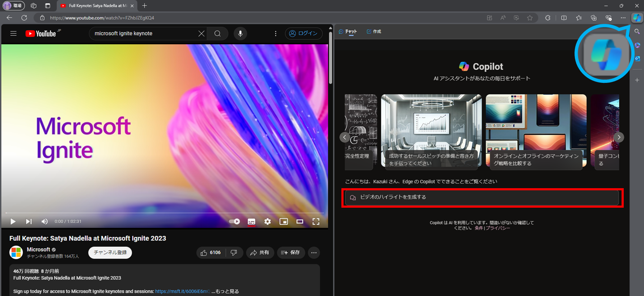644x296 pixels.
Task: Open a new browser tab
Action: [x=144, y=6]
